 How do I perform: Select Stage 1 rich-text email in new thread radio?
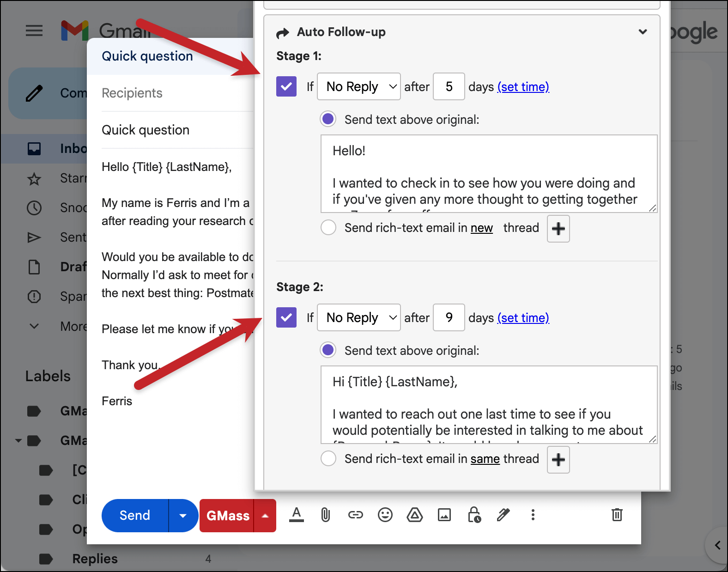point(328,227)
